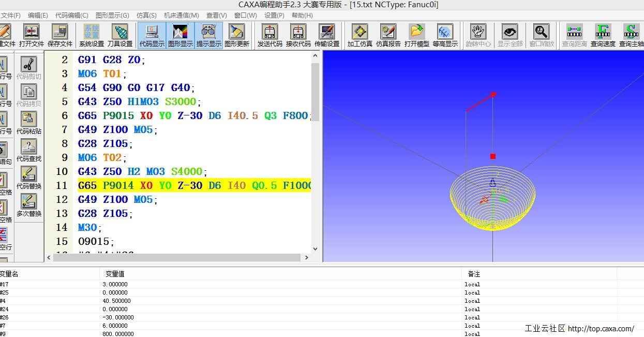The height and width of the screenshot is (337, 644).
Task: Open the 设置(P) menu
Action: coord(274,16)
